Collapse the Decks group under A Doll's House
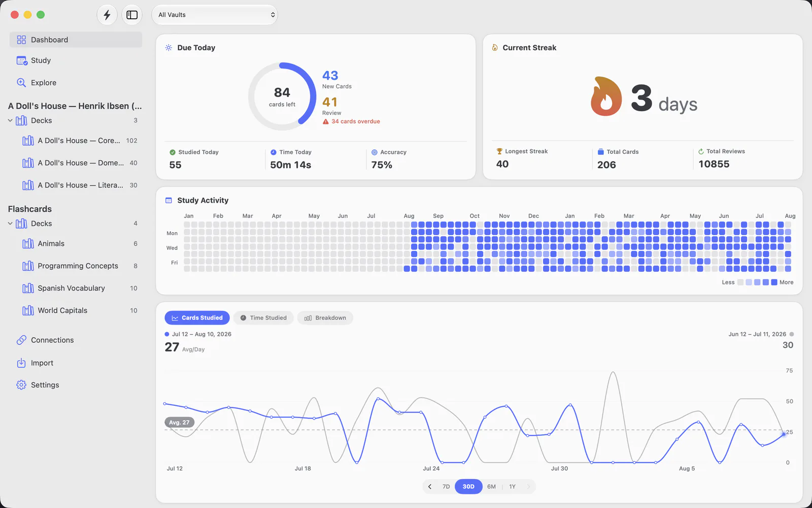This screenshot has width=812, height=508. point(10,120)
